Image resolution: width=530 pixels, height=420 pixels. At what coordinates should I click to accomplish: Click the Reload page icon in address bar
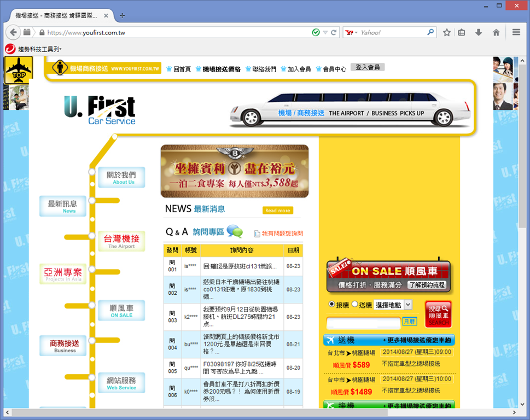click(334, 32)
